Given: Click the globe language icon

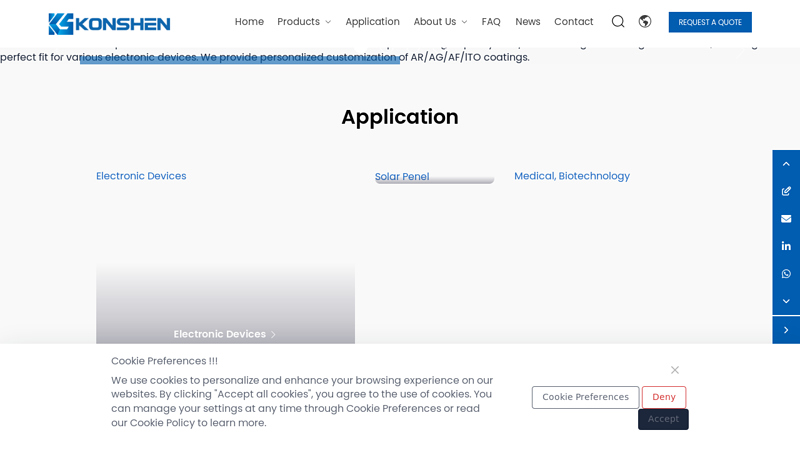Looking at the screenshot, I should (645, 21).
